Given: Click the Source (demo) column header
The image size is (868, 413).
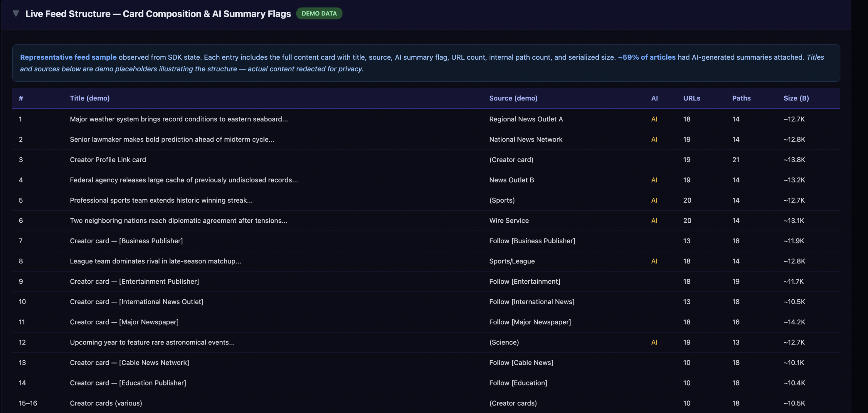Looking at the screenshot, I should pyautogui.click(x=513, y=98).
